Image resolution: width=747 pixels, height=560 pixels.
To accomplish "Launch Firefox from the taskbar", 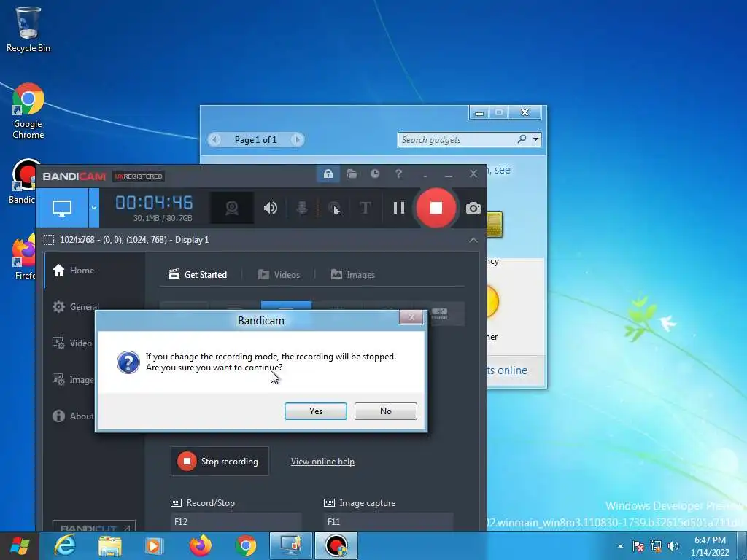I will (x=201, y=545).
